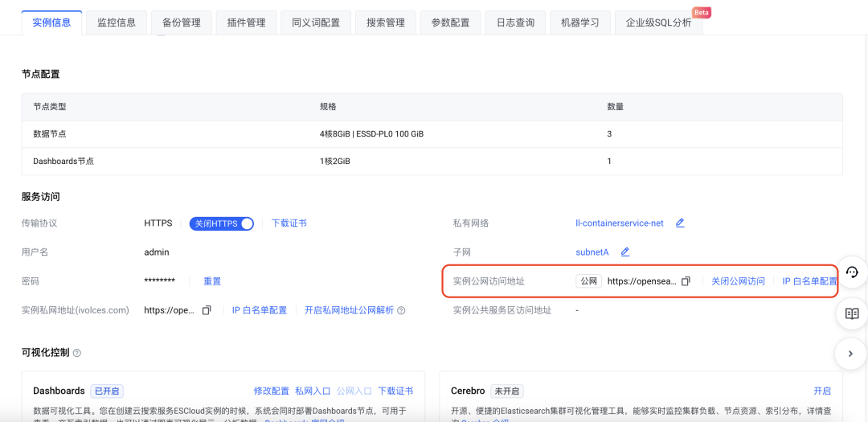The height and width of the screenshot is (422, 868).
Task: Click the 下载证书 link beside HTTPS
Action: point(289,223)
